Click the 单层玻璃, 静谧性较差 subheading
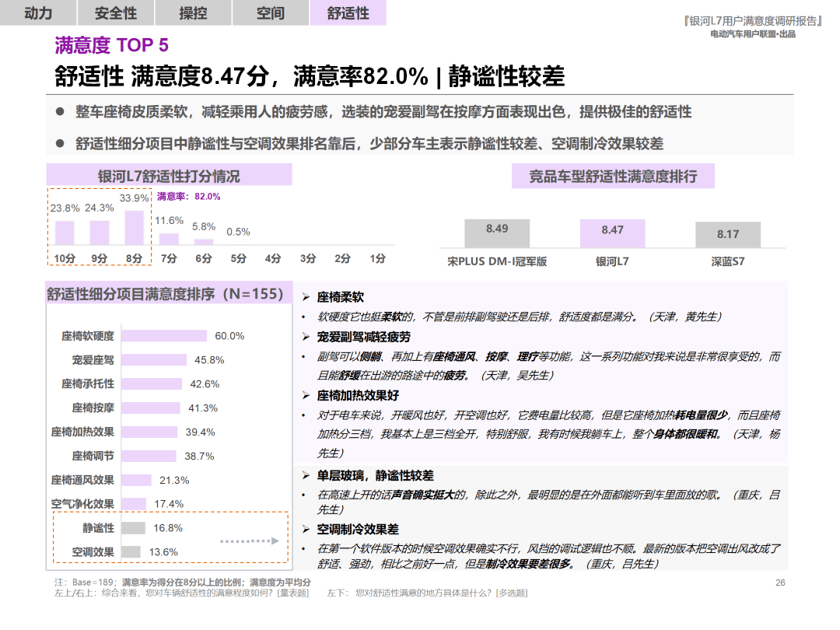This screenshot has height=630, width=840. click(x=375, y=475)
